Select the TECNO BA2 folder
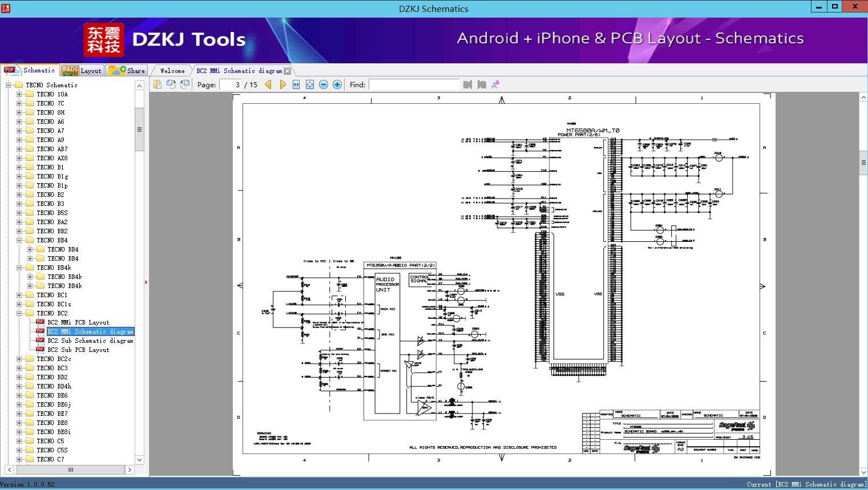 click(x=52, y=222)
